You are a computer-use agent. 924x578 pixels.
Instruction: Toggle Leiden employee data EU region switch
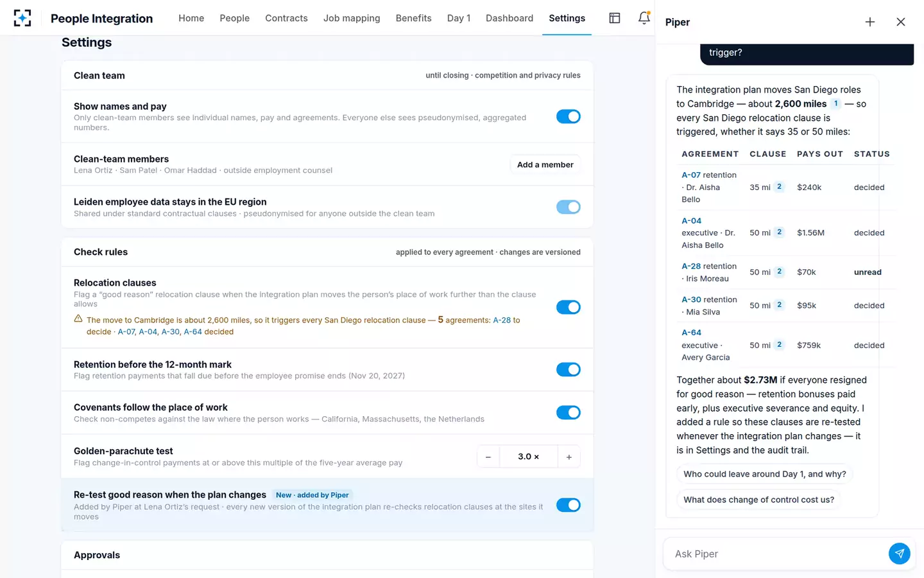[x=569, y=207]
